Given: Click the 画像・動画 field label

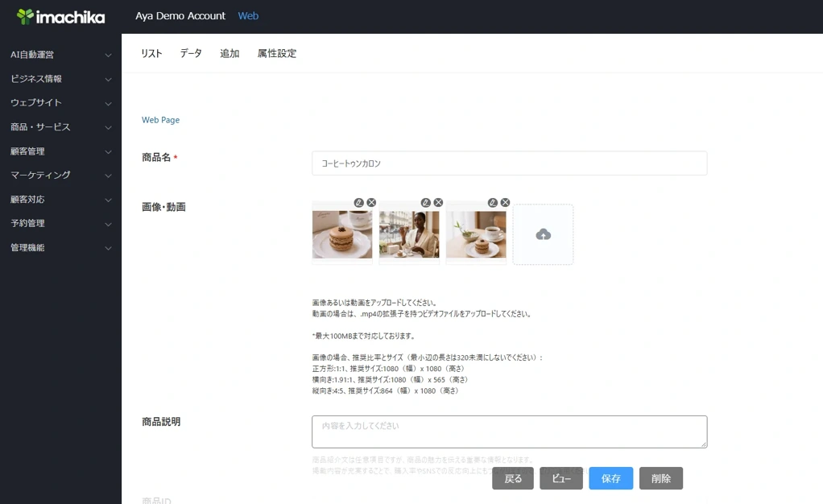Looking at the screenshot, I should pyautogui.click(x=163, y=207).
